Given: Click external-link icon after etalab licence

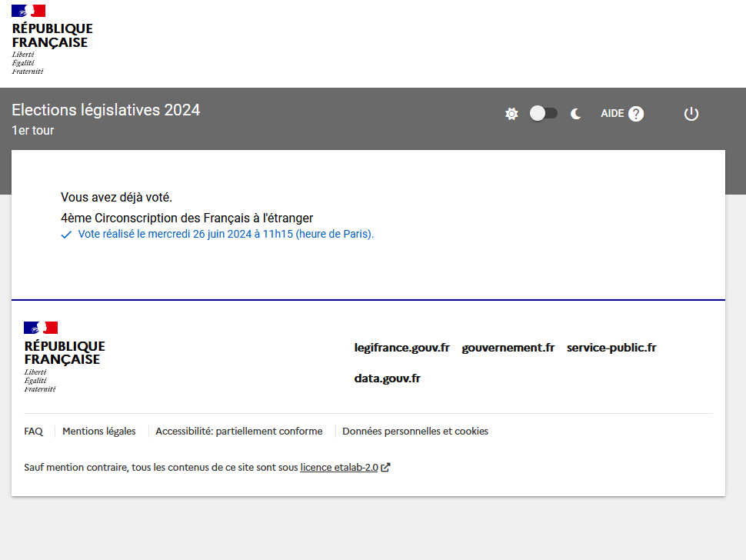Looking at the screenshot, I should [x=385, y=467].
